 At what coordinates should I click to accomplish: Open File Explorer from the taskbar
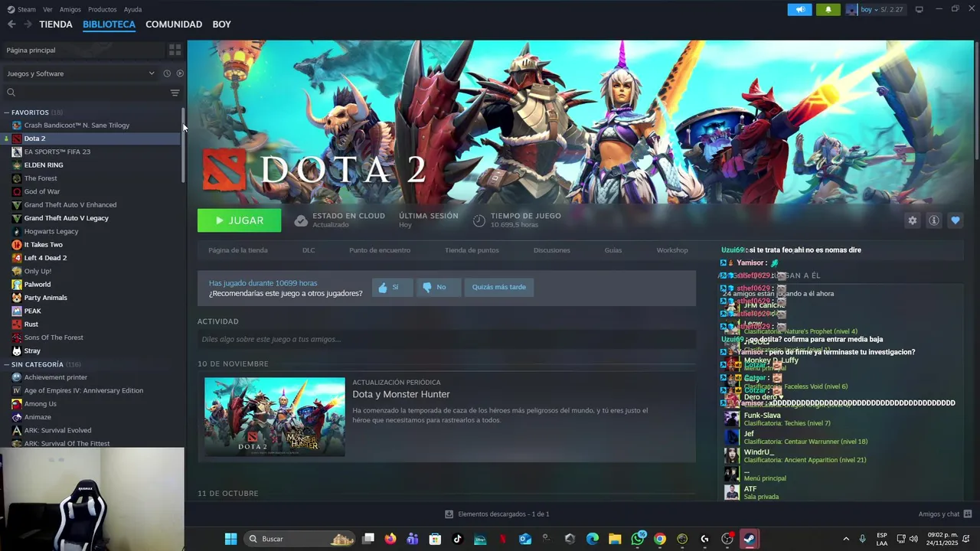click(x=615, y=539)
